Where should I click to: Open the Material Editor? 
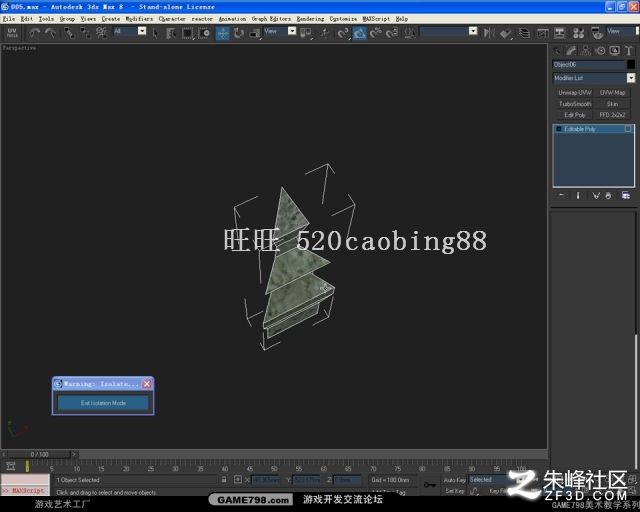click(x=578, y=33)
